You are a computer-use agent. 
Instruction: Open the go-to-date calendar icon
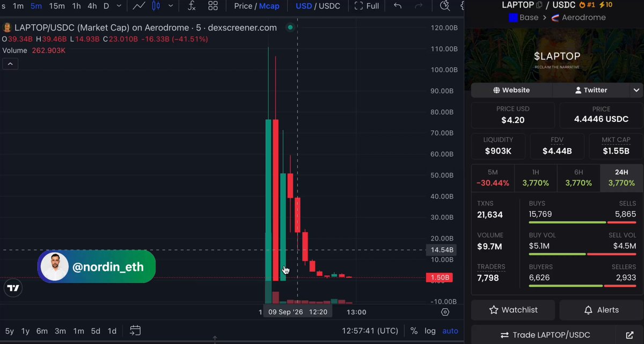coord(135,331)
